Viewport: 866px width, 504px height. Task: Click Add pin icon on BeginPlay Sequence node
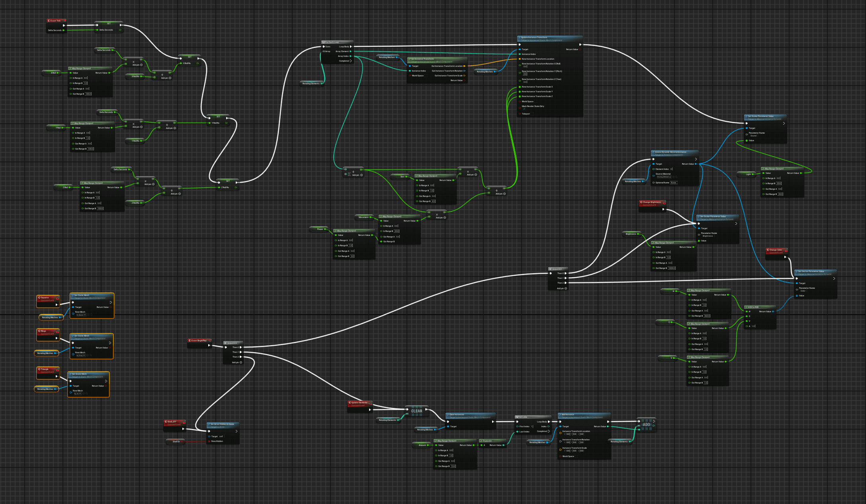pyautogui.click(x=240, y=362)
